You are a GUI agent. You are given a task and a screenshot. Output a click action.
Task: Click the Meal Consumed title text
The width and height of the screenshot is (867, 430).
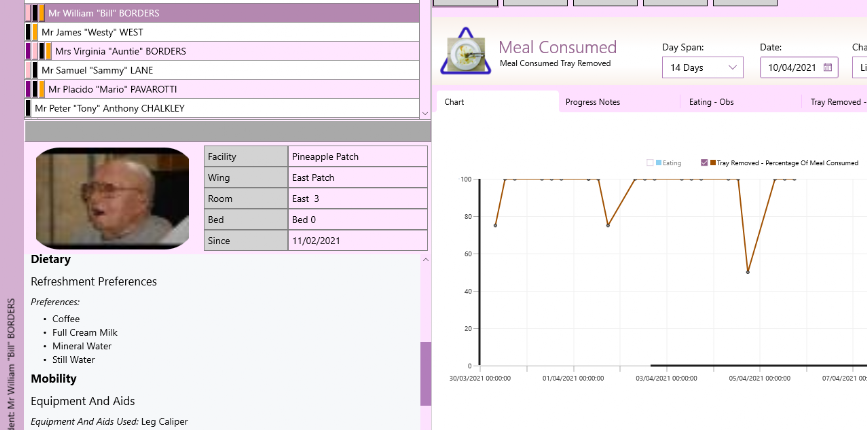[557, 47]
